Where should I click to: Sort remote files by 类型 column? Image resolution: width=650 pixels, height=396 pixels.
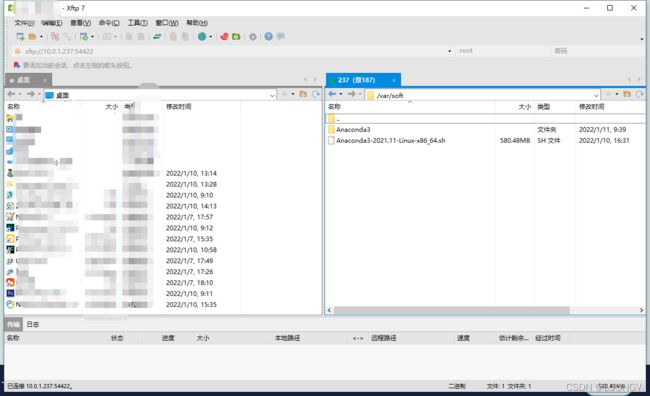click(543, 107)
